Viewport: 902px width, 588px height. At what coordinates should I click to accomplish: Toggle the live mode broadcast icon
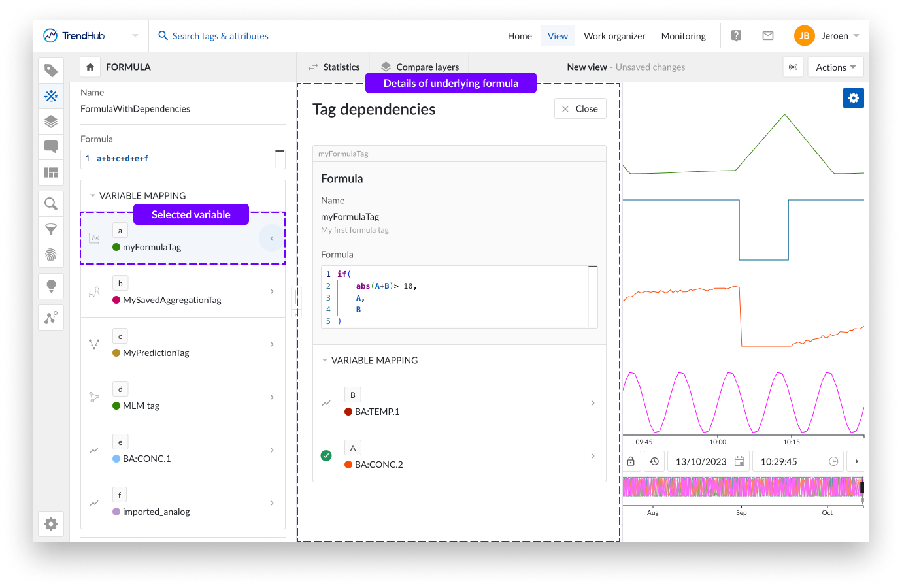click(793, 67)
